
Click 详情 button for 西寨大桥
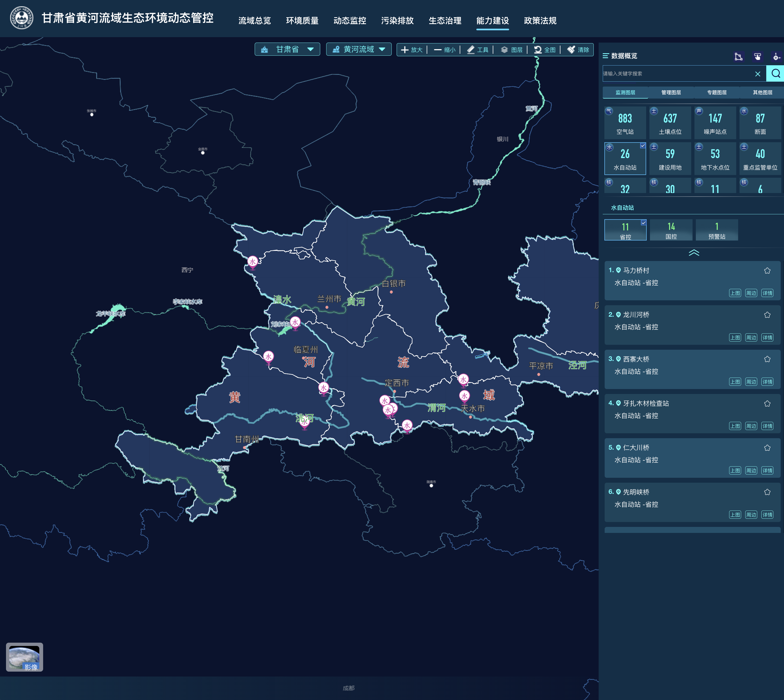point(767,382)
